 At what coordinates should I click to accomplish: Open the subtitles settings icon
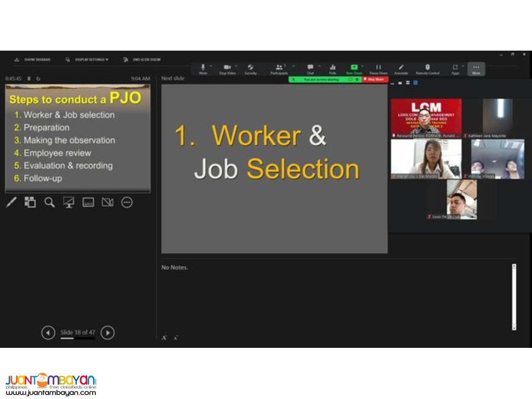[x=88, y=202]
